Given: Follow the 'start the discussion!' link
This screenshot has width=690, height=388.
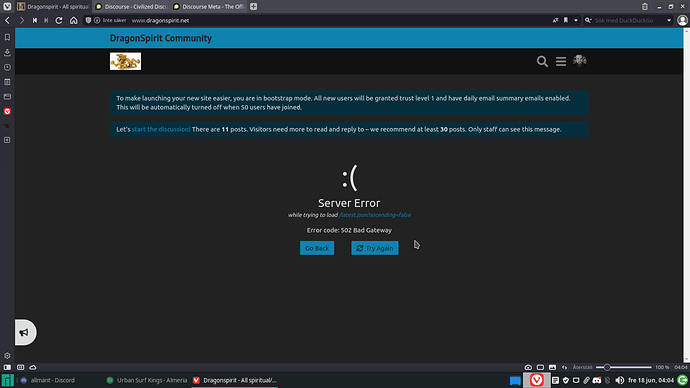Looking at the screenshot, I should [161, 129].
